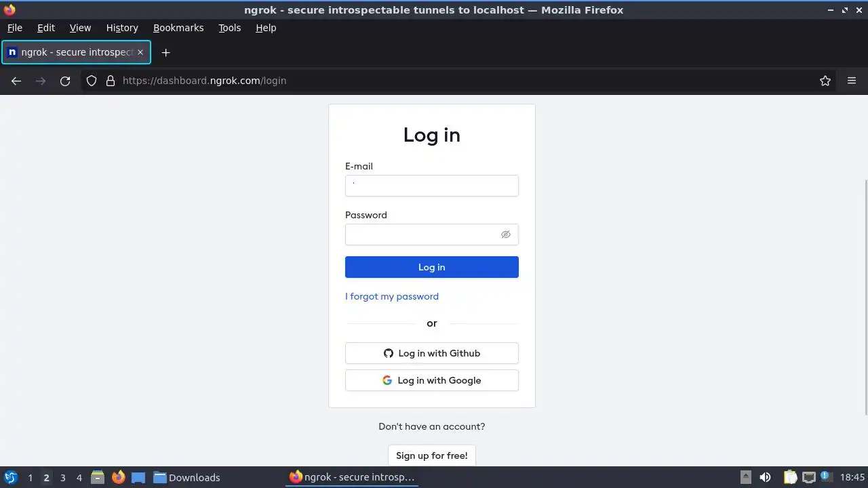
Task: Open file manager taskbar launcher
Action: pyautogui.click(x=98, y=477)
